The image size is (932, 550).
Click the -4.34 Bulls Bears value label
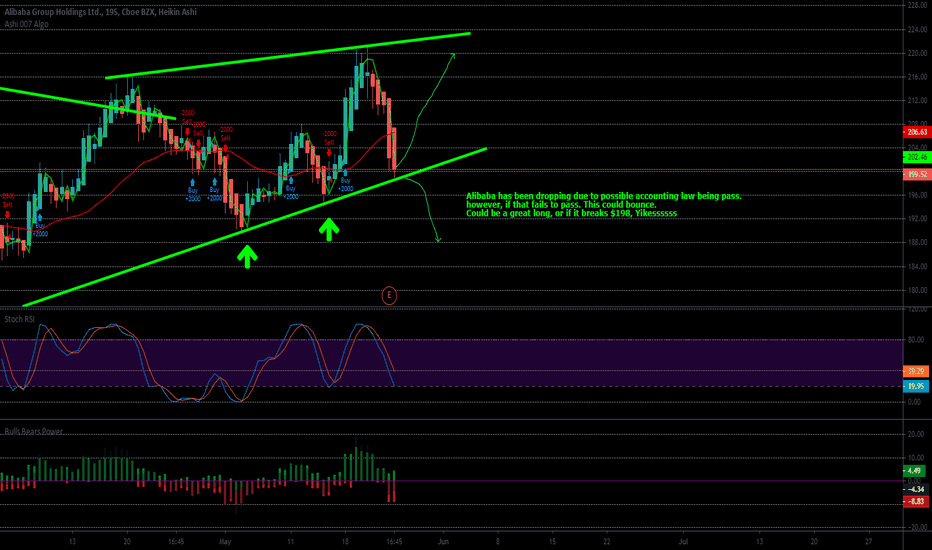[x=916, y=489]
